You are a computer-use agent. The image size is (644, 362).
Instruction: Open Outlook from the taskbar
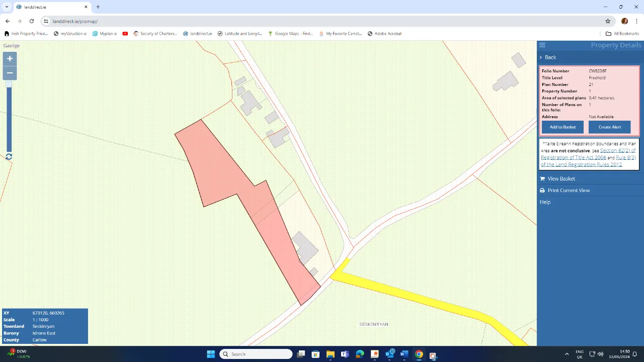[389, 354]
